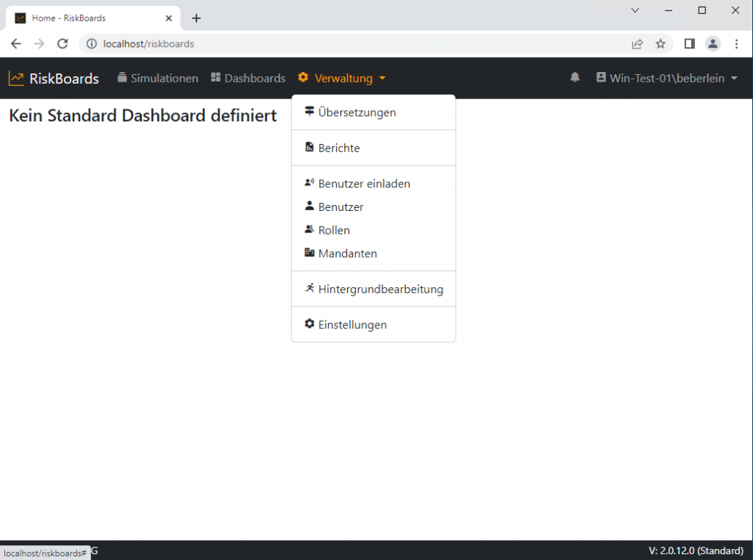Image resolution: width=753 pixels, height=560 pixels.
Task: Click the heading Kein Standard Dashboard definiert
Action: point(143,115)
